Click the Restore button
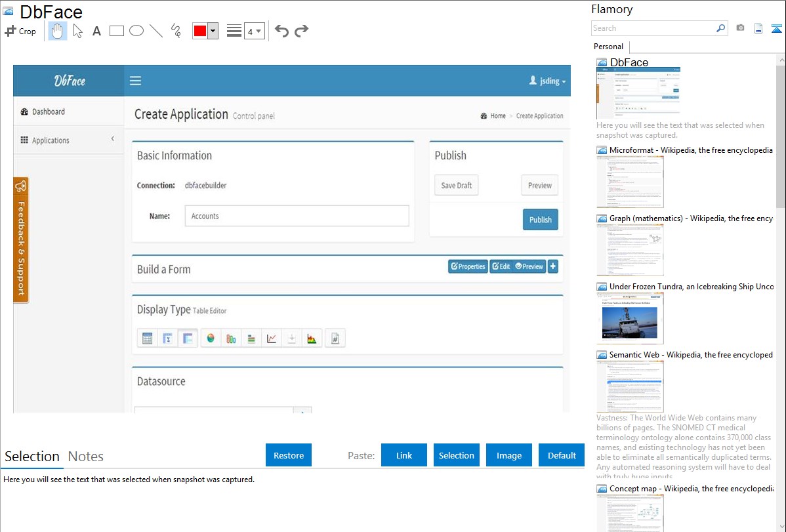Viewport: 786px width, 532px height. point(289,455)
